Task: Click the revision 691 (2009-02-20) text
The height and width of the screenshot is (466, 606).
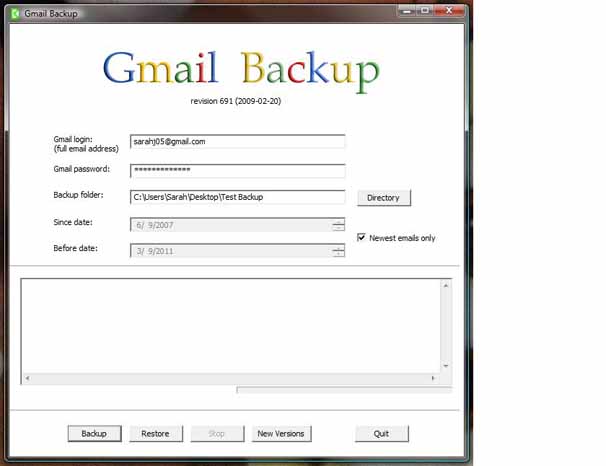Action: (236, 101)
